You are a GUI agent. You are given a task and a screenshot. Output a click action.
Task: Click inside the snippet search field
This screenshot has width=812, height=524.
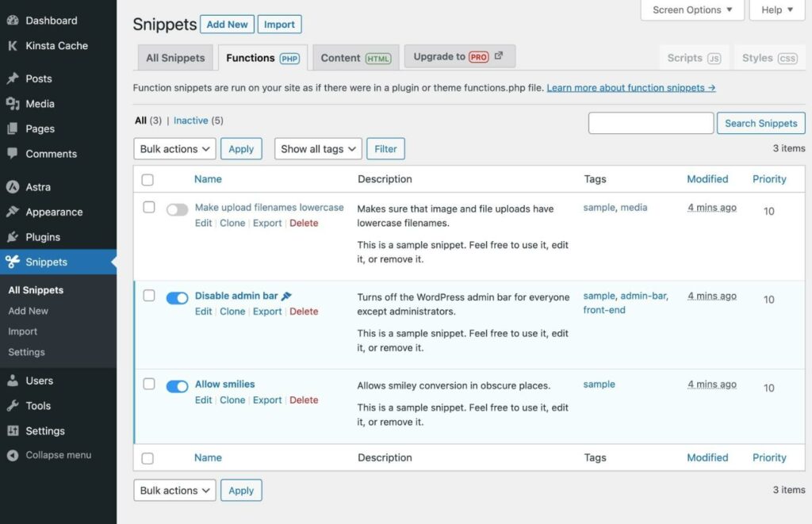coord(650,123)
